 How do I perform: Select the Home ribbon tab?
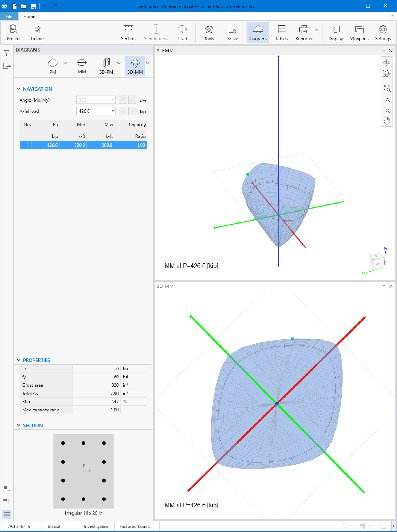click(29, 16)
